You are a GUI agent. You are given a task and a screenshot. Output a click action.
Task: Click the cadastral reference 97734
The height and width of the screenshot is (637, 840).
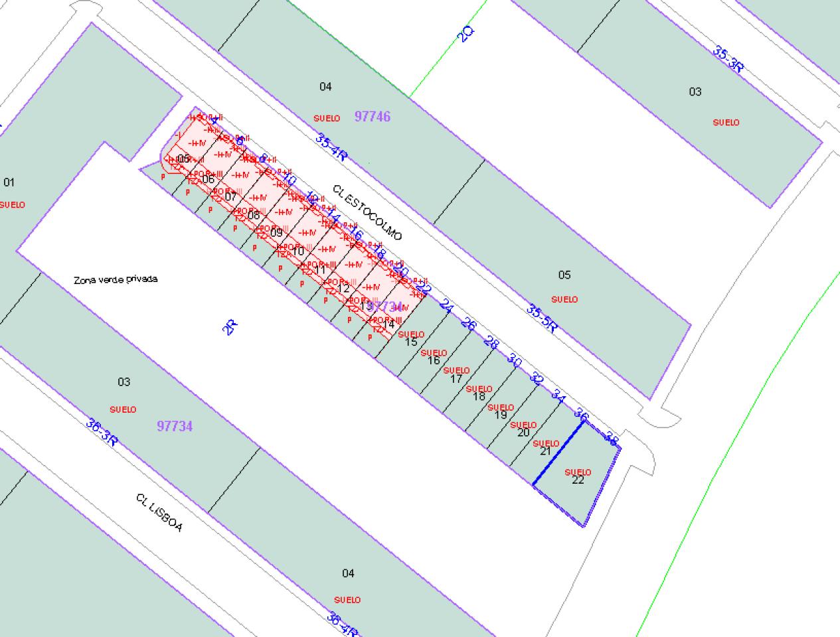point(175,427)
